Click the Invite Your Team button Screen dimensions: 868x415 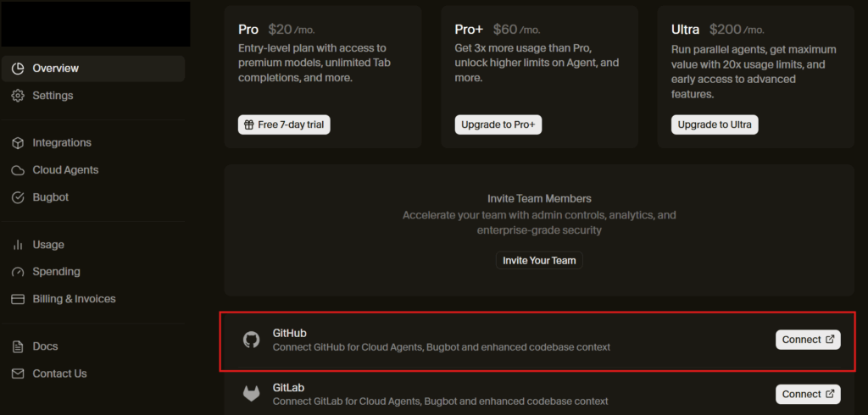click(539, 260)
